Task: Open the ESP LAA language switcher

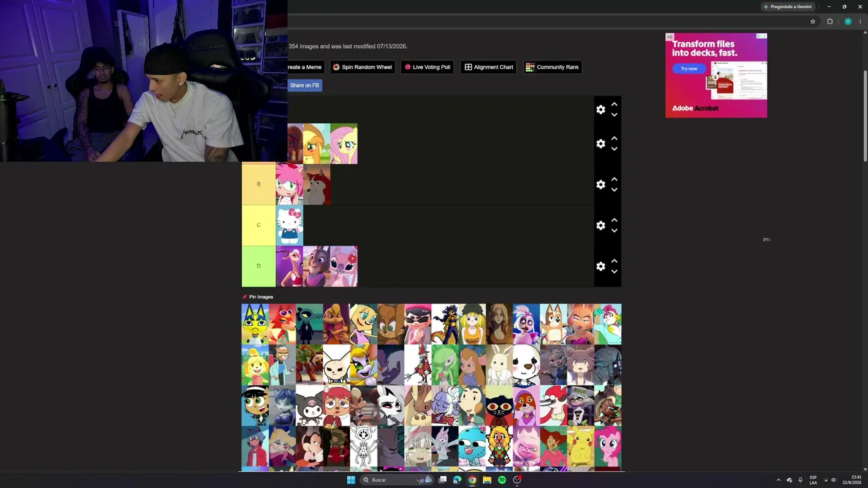Action: (x=813, y=480)
